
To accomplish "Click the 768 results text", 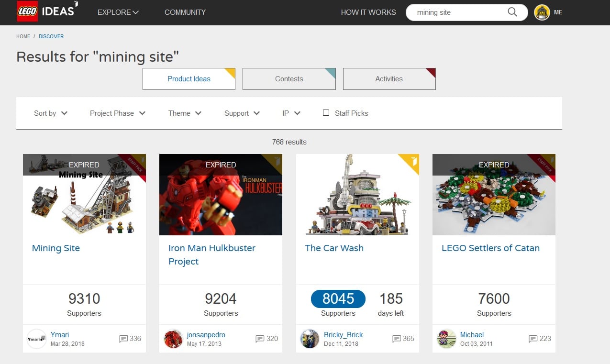I will pyautogui.click(x=289, y=142).
